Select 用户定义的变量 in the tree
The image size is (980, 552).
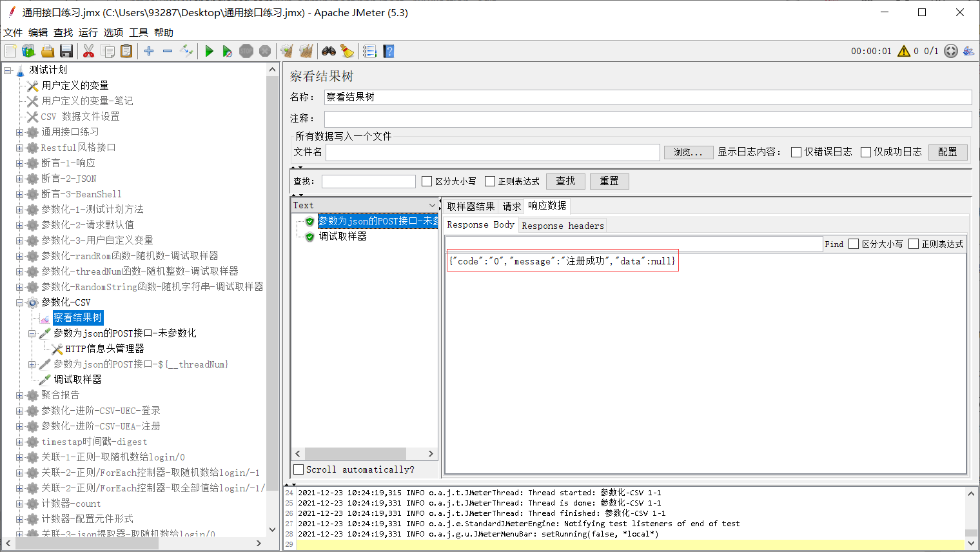(x=75, y=86)
